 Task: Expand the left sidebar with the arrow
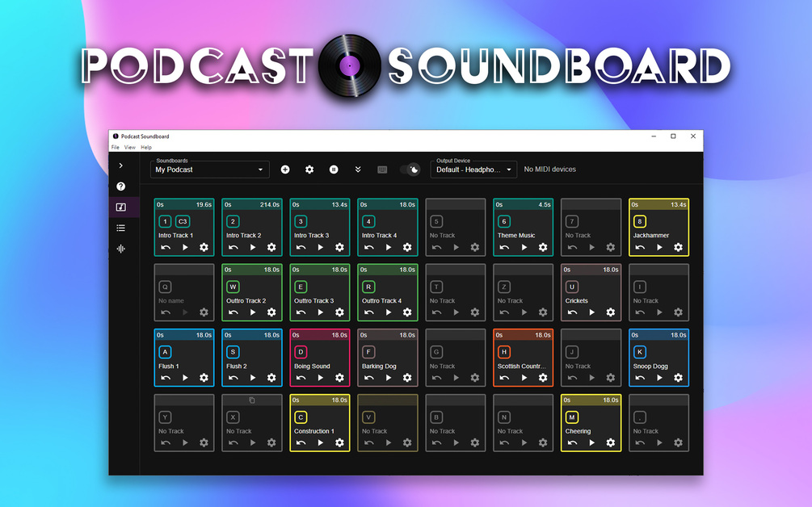(x=120, y=164)
